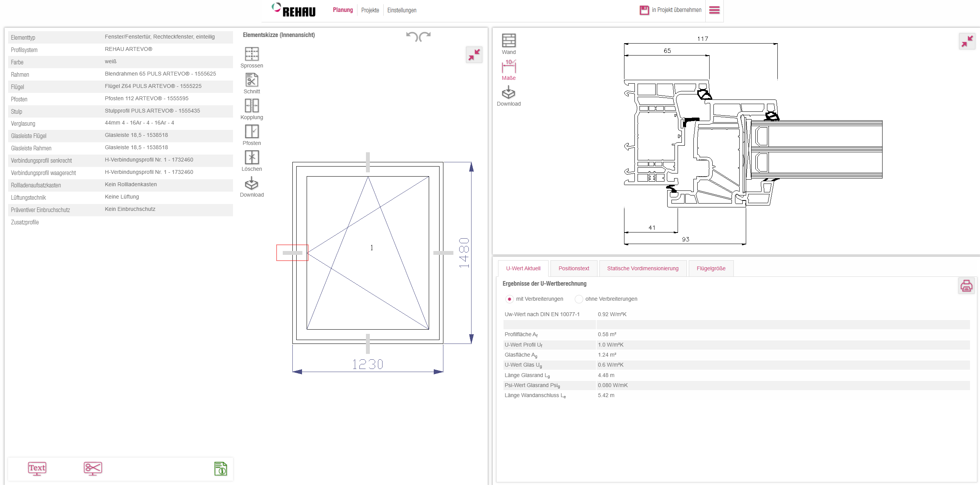Collapse the profile section view panel
Viewport: 980px width, 485px height.
pyautogui.click(x=967, y=41)
